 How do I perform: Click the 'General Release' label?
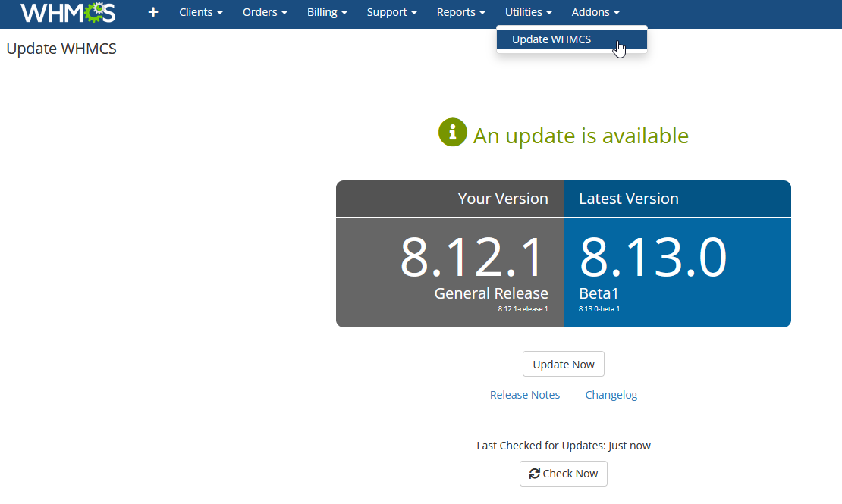[491, 293]
